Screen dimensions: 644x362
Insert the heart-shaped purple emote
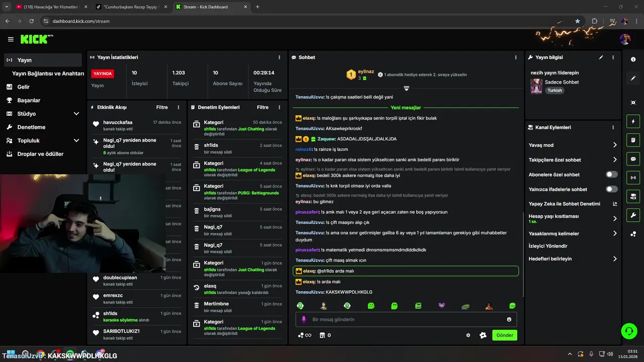pyautogui.click(x=442, y=306)
